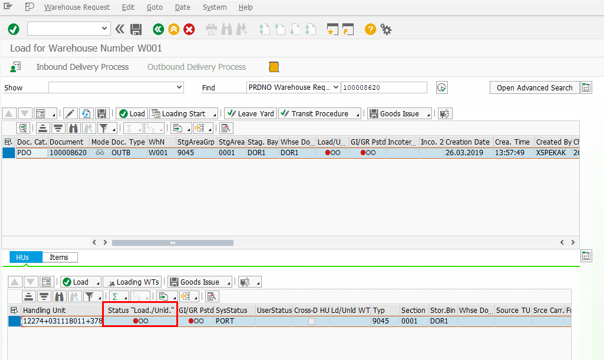Expand the lower Goods Issue button menu in HU toolbar
Image resolution: width=606 pixels, height=360 pixels.
click(229, 283)
